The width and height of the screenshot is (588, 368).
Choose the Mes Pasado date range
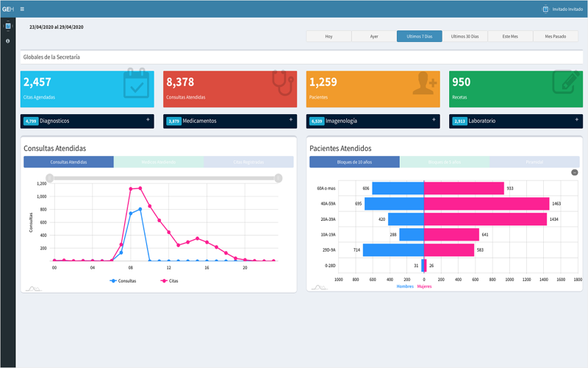coord(556,36)
